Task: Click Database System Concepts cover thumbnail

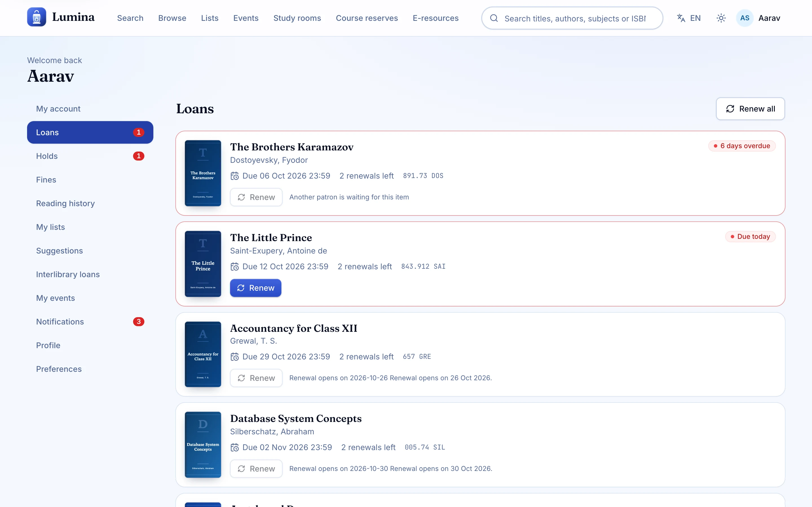Action: (203, 444)
